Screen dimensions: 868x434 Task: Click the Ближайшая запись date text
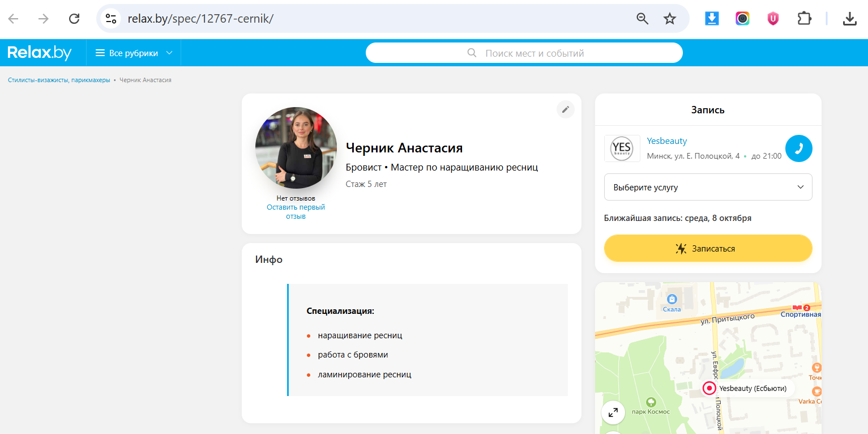pos(678,218)
